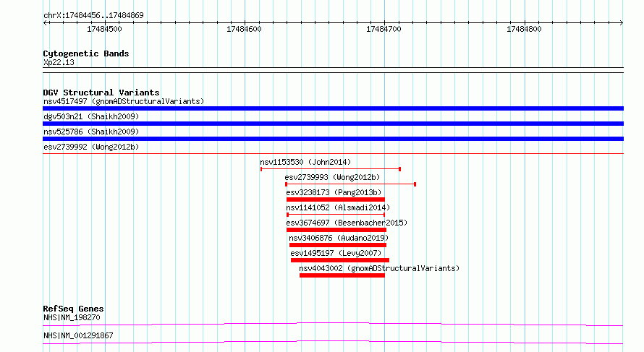Click the nsv4517497 gnomADStructuralVariants label
The height and width of the screenshot is (352, 644).
point(124,101)
